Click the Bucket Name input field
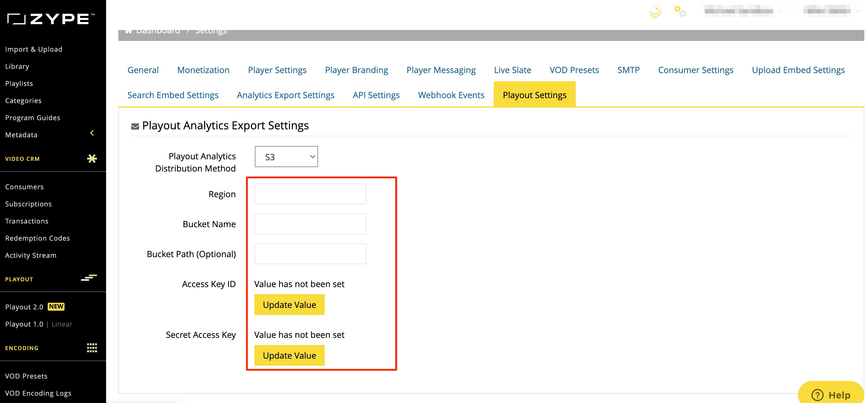Screen dimensions: 868x403 310,224
